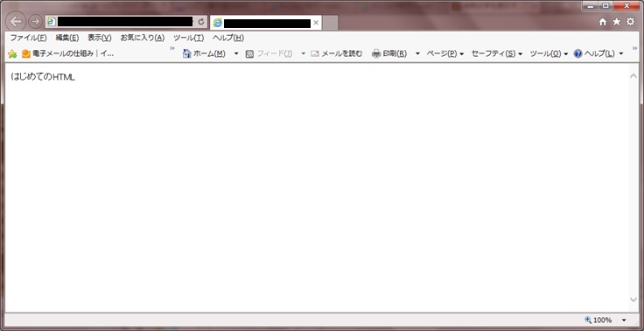Screen dimensions: 644x331
Task: Refresh the page with the reload icon
Action: click(x=201, y=22)
